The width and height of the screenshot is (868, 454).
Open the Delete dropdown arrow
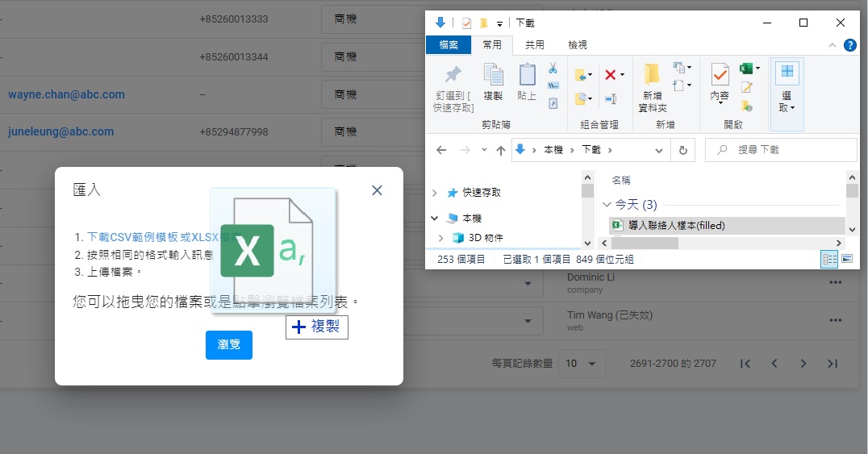(622, 75)
